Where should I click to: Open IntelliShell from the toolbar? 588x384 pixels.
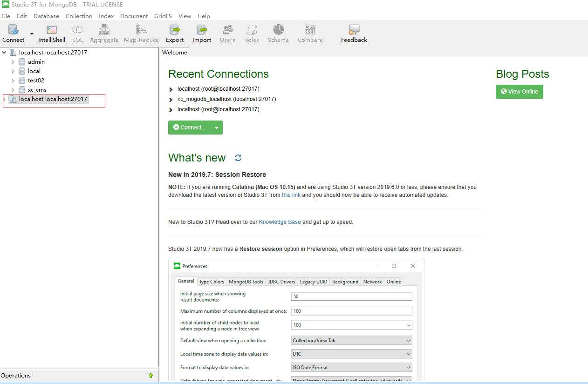coord(51,33)
